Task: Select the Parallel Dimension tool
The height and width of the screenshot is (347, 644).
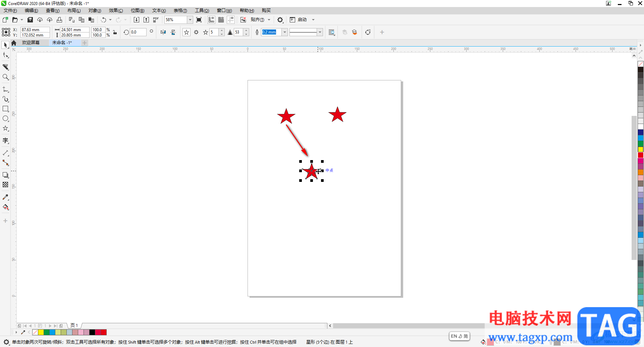Action: click(x=5, y=153)
